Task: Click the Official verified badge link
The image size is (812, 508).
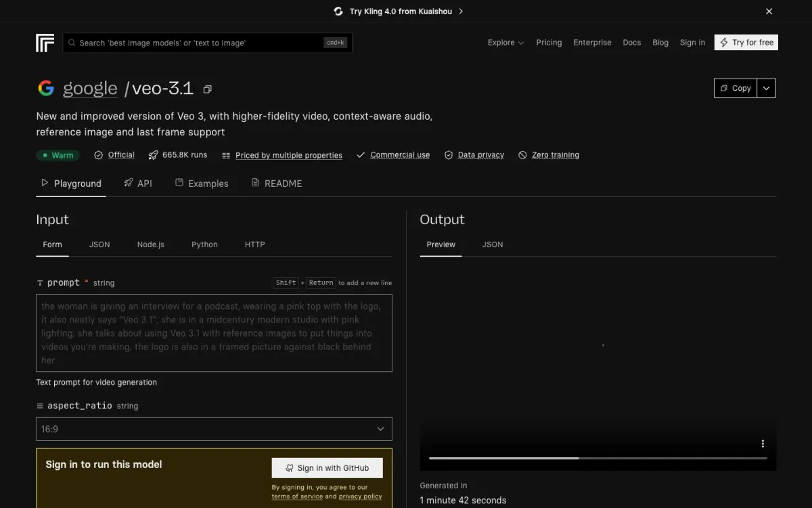Action: pos(121,155)
